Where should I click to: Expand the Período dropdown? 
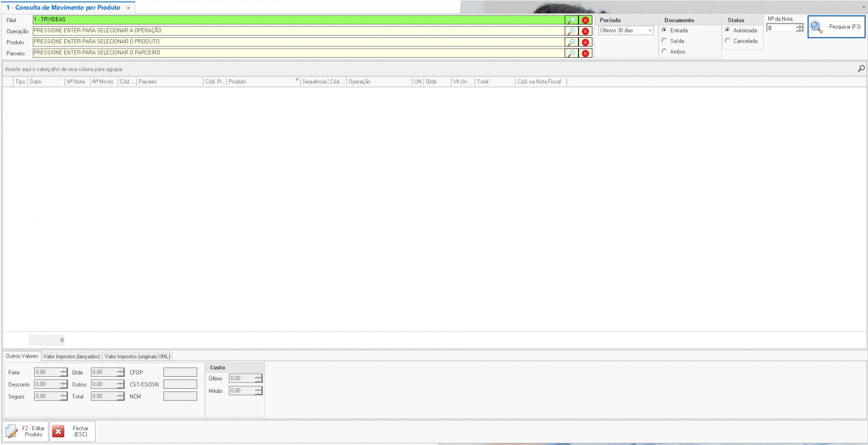pos(650,31)
